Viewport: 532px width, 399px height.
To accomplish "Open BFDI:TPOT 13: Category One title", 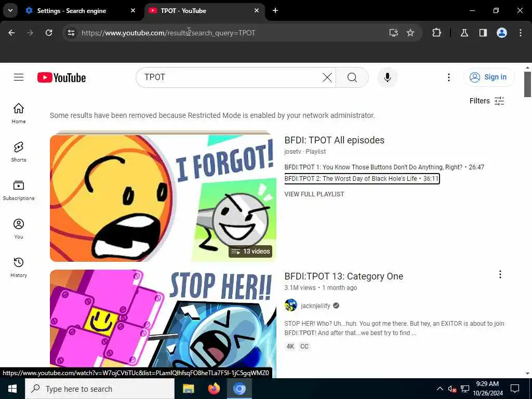I will pyautogui.click(x=344, y=276).
